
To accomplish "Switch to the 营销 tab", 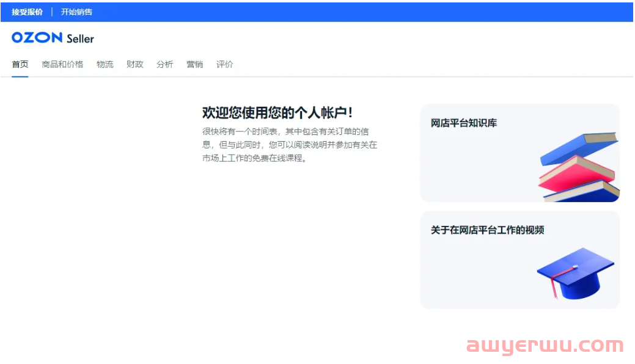I will pos(194,64).
